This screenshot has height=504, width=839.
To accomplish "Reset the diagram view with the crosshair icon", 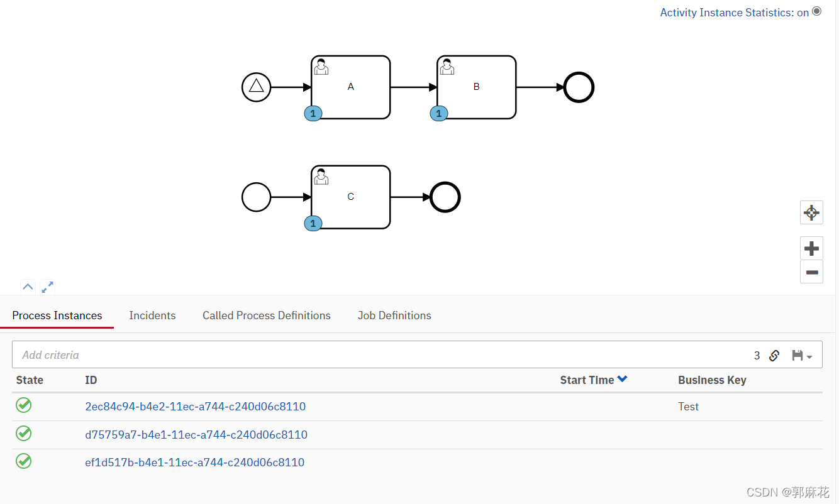I will 811,212.
